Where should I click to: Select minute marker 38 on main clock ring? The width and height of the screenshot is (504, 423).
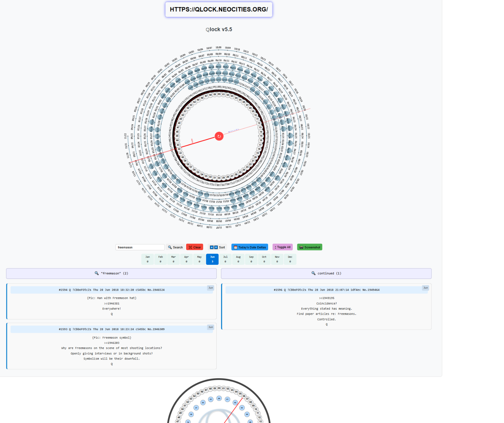tap(188, 164)
